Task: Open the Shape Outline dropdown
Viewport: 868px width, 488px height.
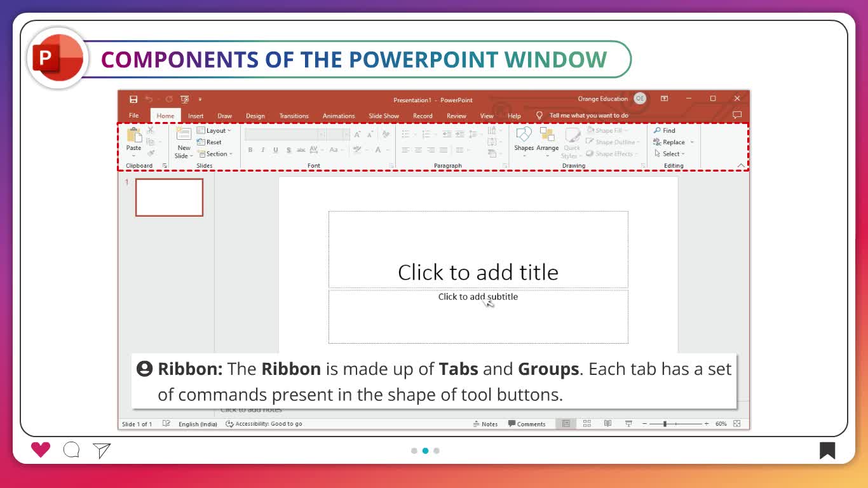Action: click(x=613, y=142)
